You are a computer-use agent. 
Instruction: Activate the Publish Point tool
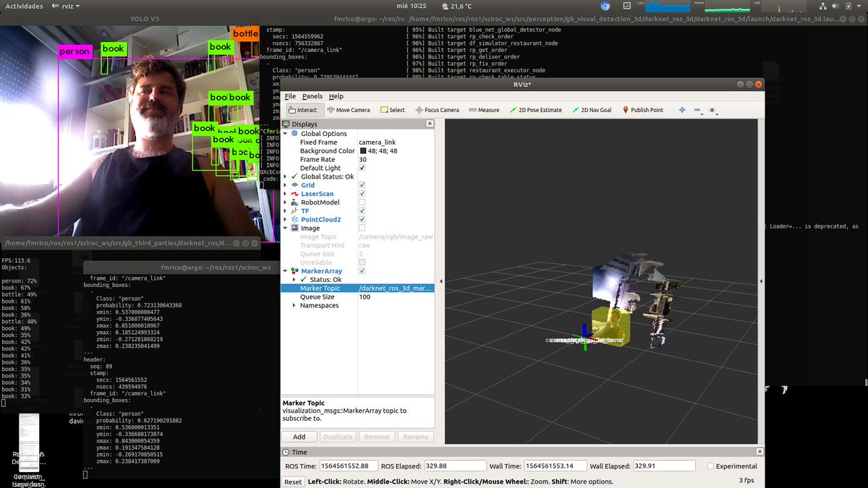tap(642, 110)
